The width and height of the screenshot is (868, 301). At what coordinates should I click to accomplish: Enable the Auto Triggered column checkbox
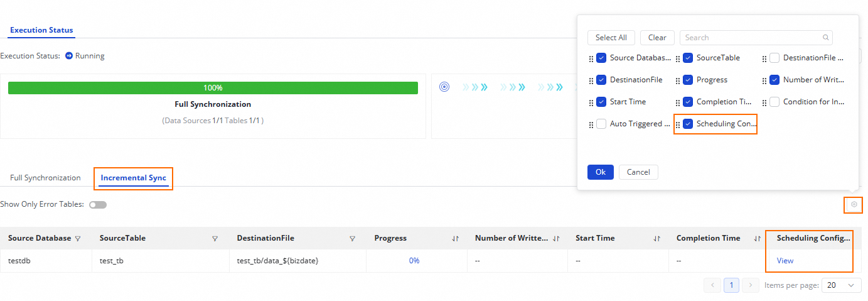tap(601, 124)
